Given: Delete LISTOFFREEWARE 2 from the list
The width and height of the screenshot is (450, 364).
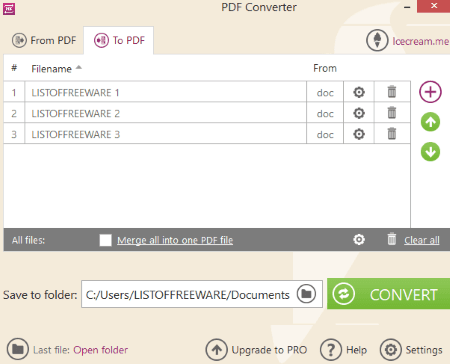Looking at the screenshot, I should point(392,113).
